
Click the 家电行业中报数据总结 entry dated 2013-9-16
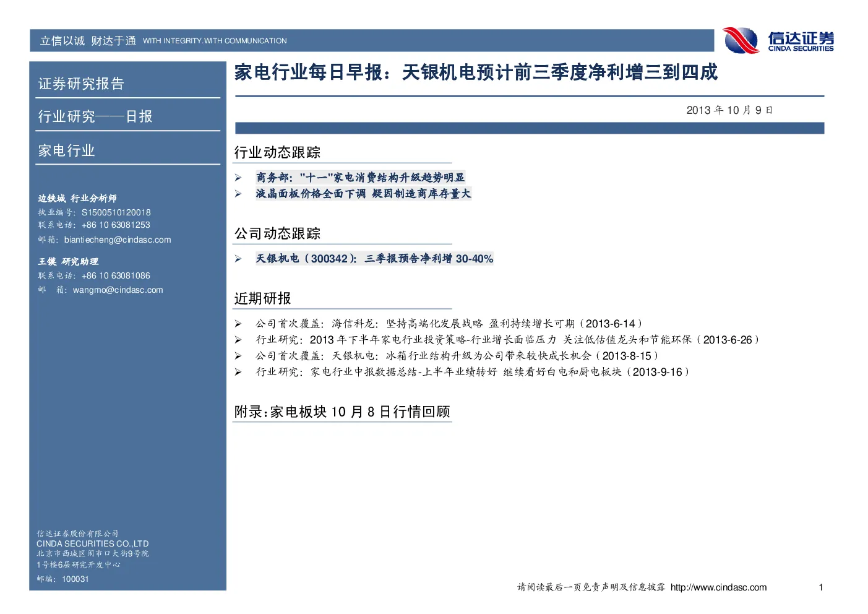(473, 372)
